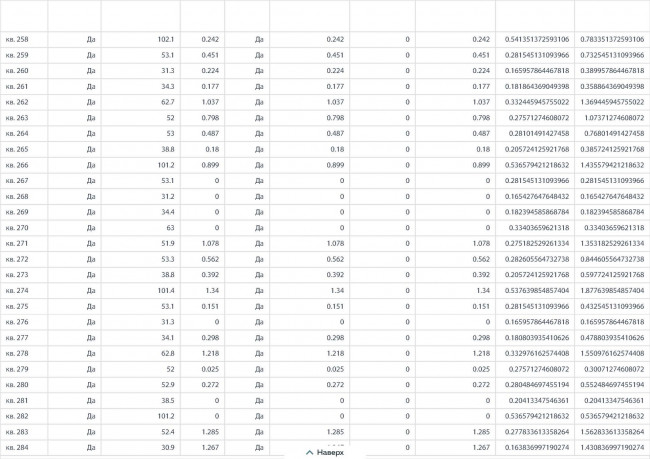Image resolution: width=650 pixels, height=459 pixels.
Task: Select row label кв. 263
Action: coord(17,118)
